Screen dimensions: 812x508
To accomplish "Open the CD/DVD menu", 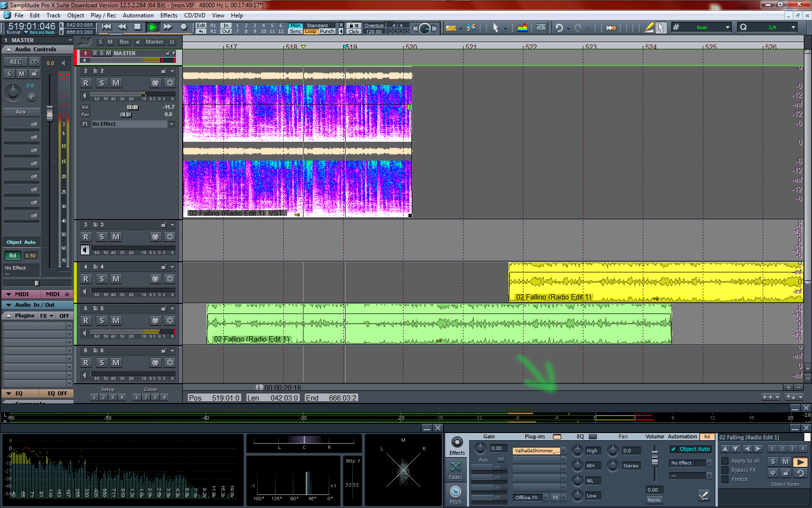I will click(x=194, y=15).
